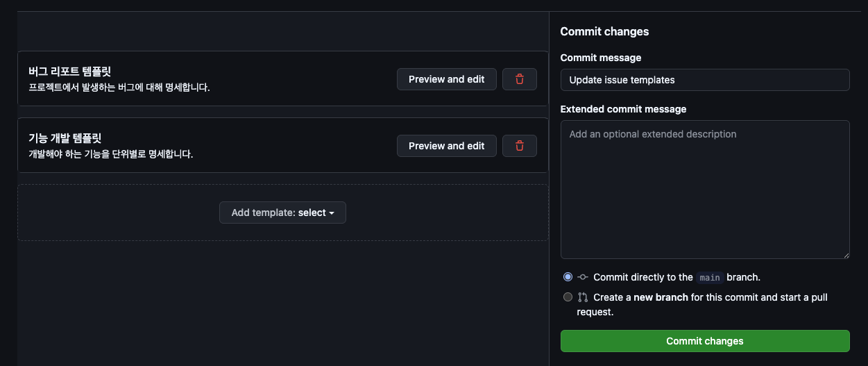This screenshot has height=366, width=868.
Task: Focus the Commit message input field
Action: coord(705,80)
